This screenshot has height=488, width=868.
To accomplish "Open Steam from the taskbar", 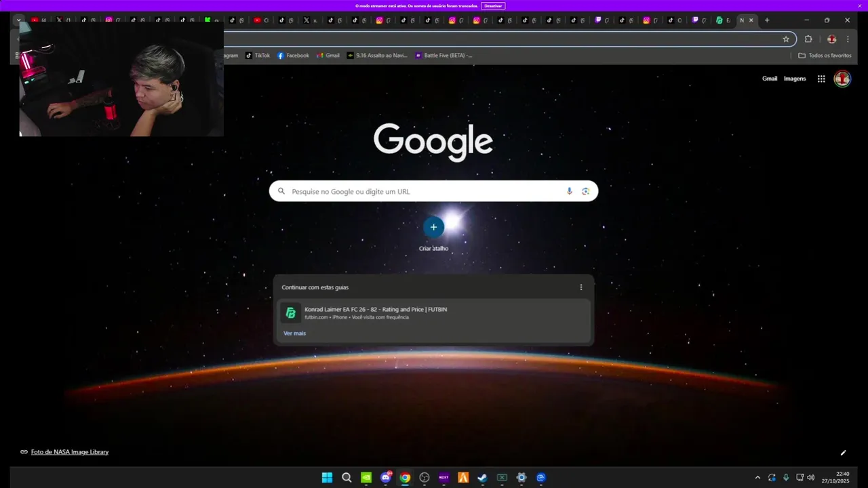I will click(x=482, y=478).
